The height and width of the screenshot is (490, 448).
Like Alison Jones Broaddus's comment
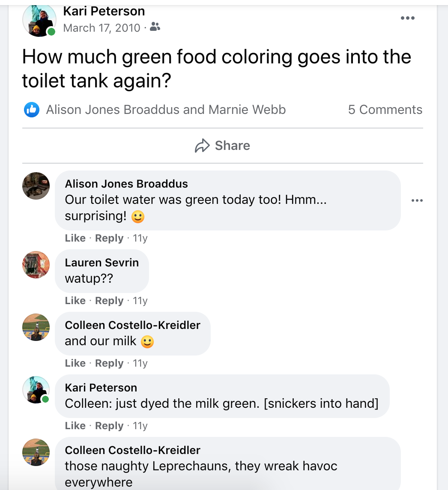[x=75, y=238]
